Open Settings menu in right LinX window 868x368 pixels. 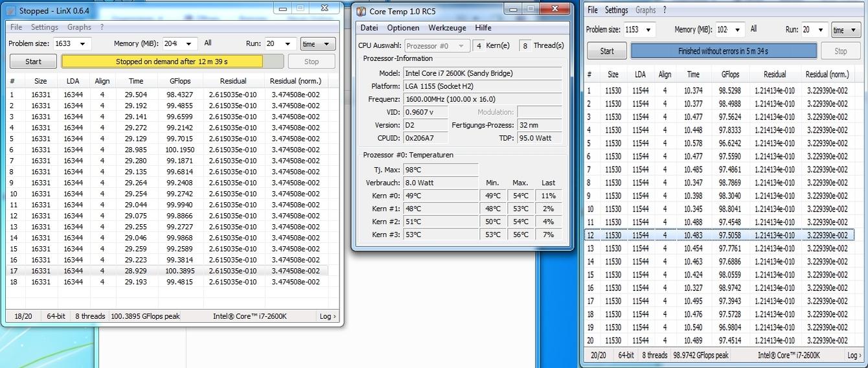click(x=616, y=10)
